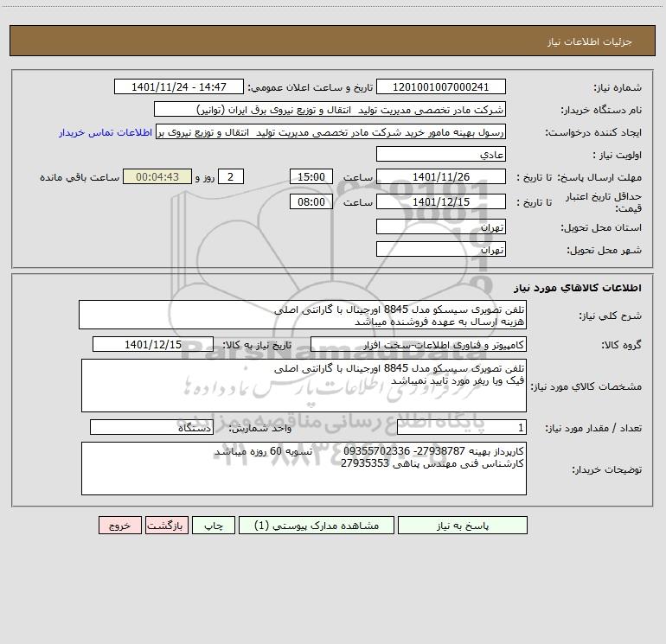Click the priority field showing عادی

(x=441, y=154)
